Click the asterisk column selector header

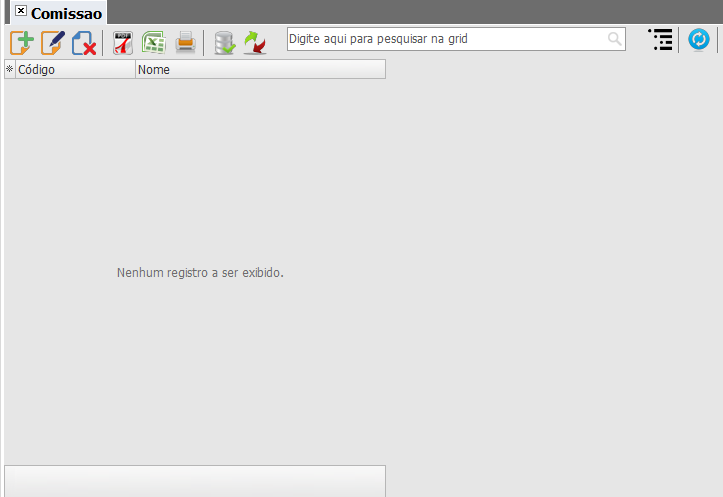pyautogui.click(x=10, y=70)
